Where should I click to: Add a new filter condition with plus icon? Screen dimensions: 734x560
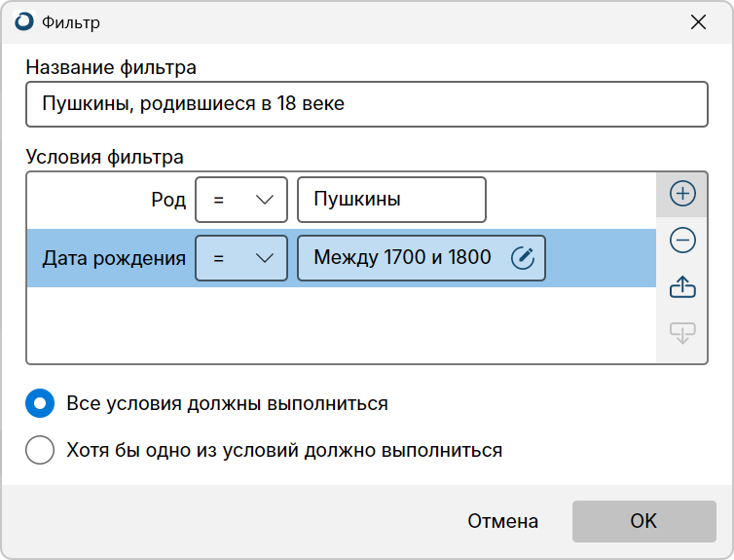(682, 194)
